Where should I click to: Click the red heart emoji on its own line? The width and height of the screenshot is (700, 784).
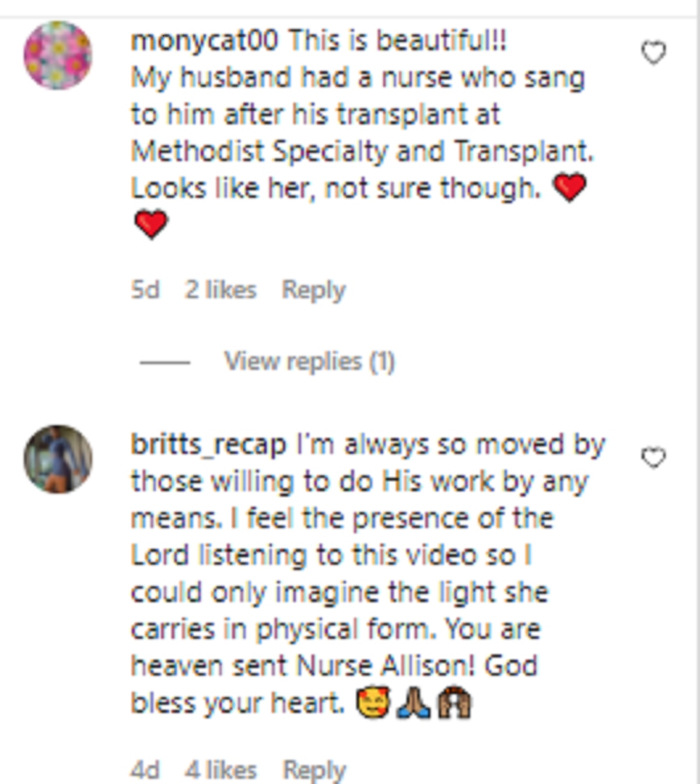tap(151, 225)
